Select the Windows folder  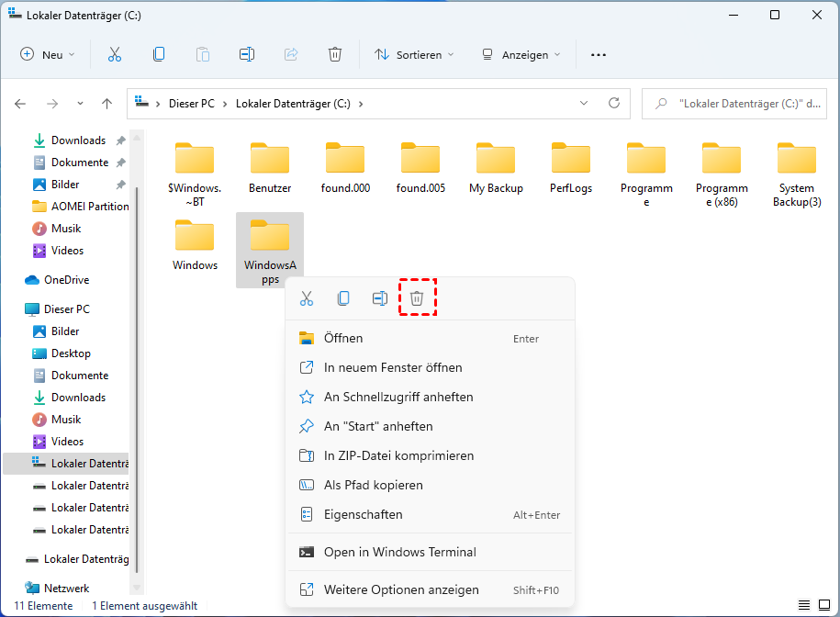[195, 245]
